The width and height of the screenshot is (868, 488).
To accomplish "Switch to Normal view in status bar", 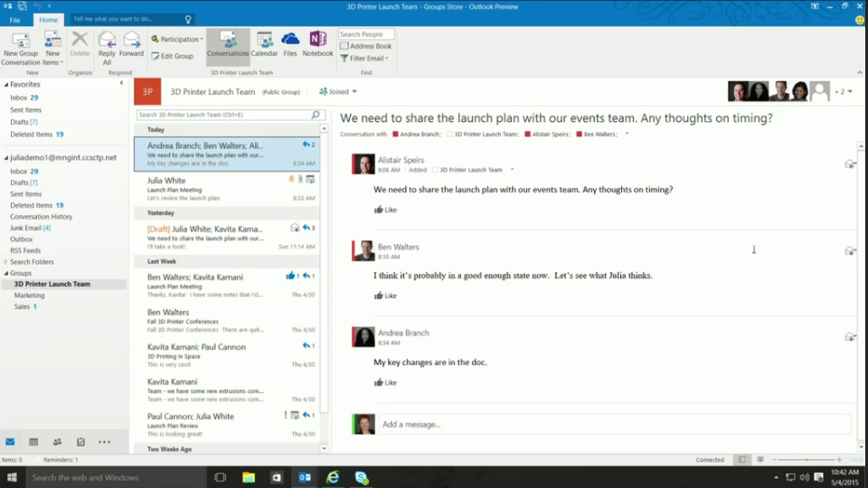I will (742, 460).
